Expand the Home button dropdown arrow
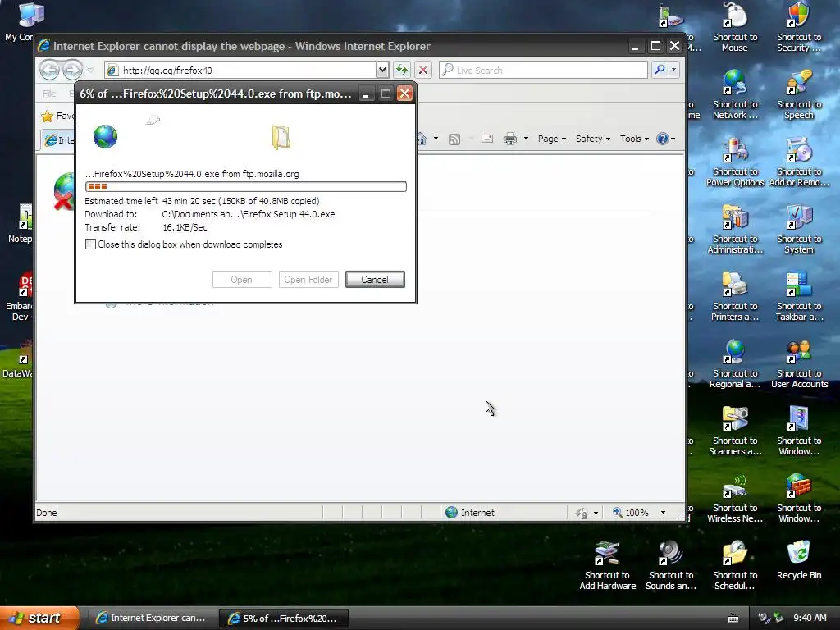This screenshot has width=840, height=630. click(436, 139)
